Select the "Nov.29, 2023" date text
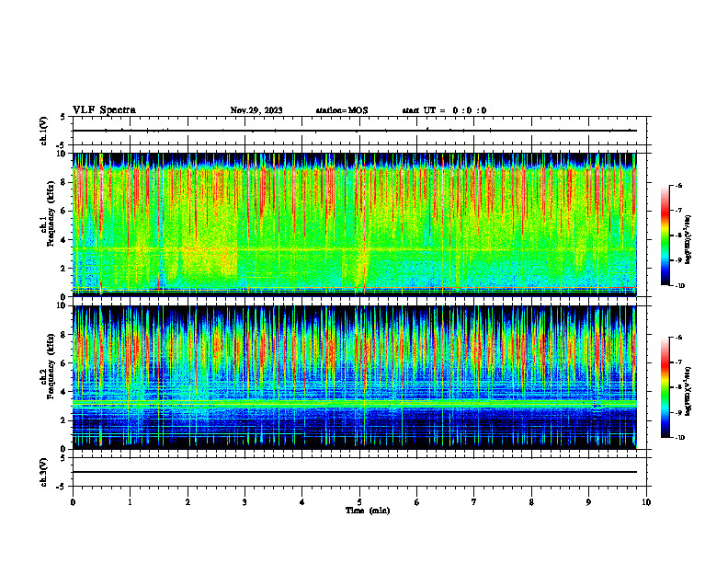728x563 pixels. click(x=256, y=110)
